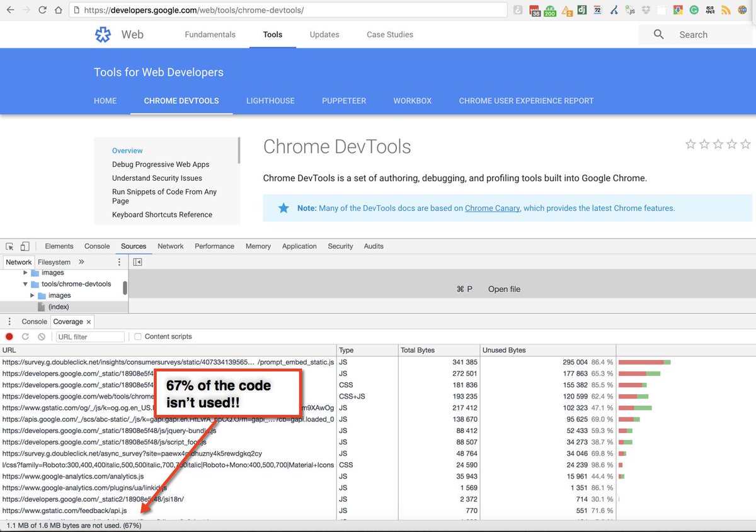This screenshot has width=756, height=532.
Task: Close the Coverage drawer tab
Action: [89, 322]
